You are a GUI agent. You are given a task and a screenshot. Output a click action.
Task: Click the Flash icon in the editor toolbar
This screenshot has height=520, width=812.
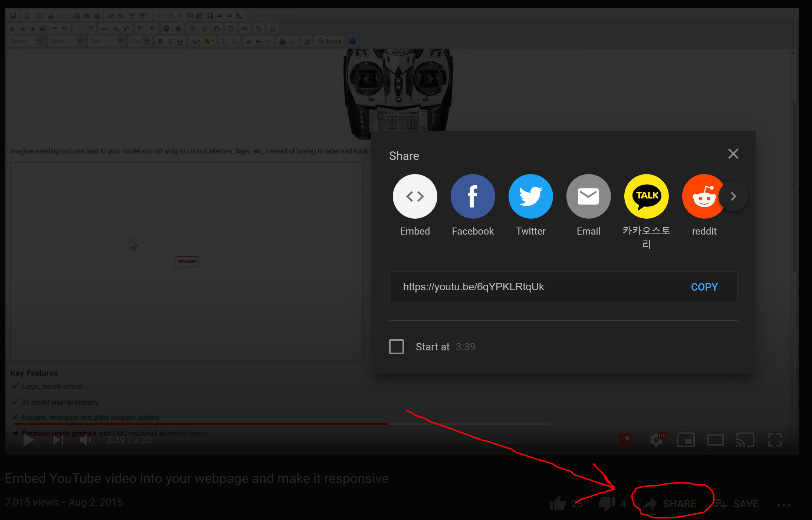point(166,28)
